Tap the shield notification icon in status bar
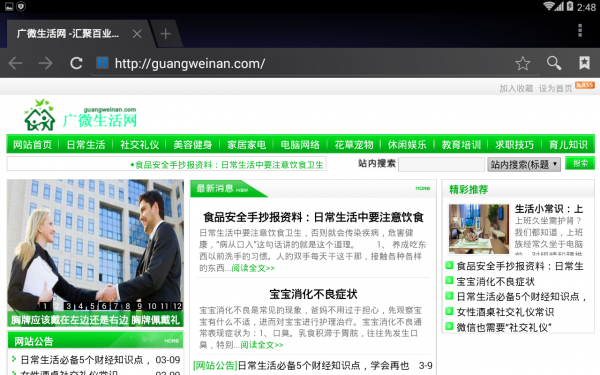Viewport: 600px width, 375px height. 21,6
